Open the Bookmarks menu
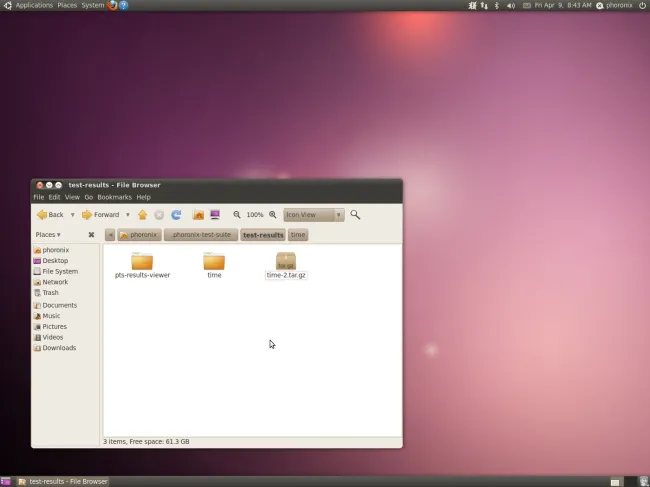 pyautogui.click(x=114, y=197)
